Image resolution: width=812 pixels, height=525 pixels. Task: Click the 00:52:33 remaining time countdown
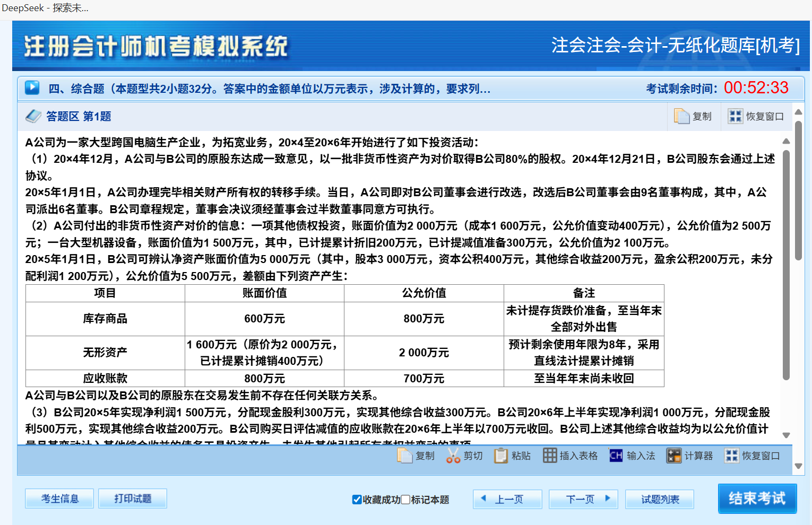[756, 87]
